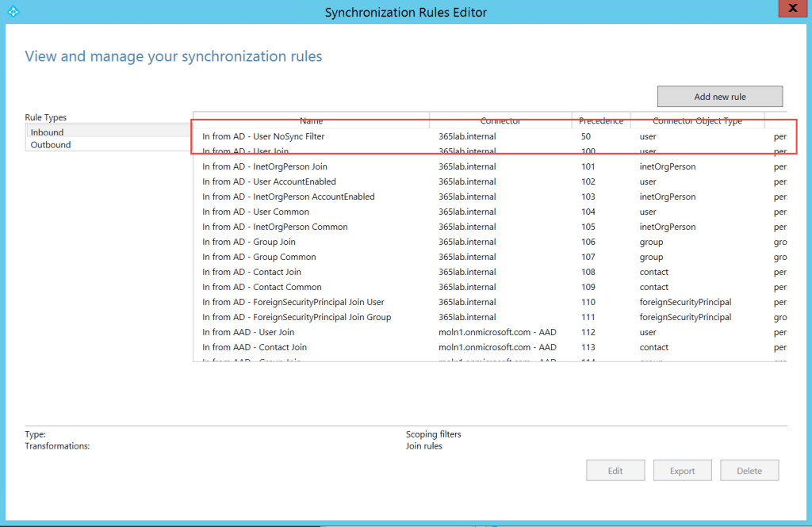This screenshot has height=527, width=812.
Task: Click the precedence value 50
Action: click(586, 136)
